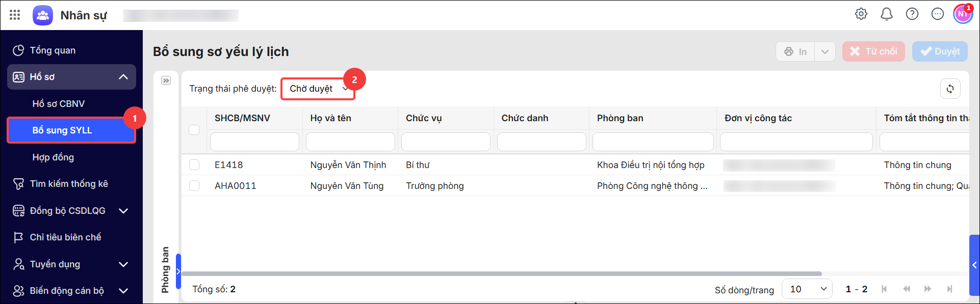Click the Duyệt approve button

tap(940, 51)
